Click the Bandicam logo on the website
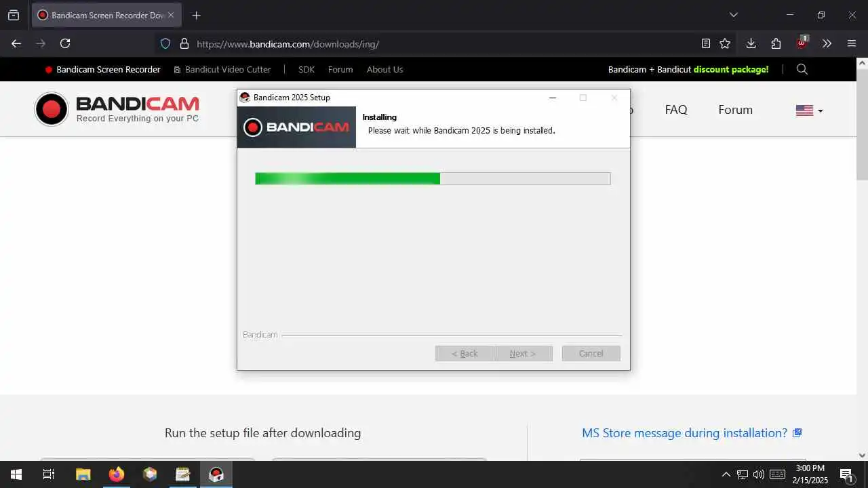The image size is (868, 488). click(x=117, y=109)
